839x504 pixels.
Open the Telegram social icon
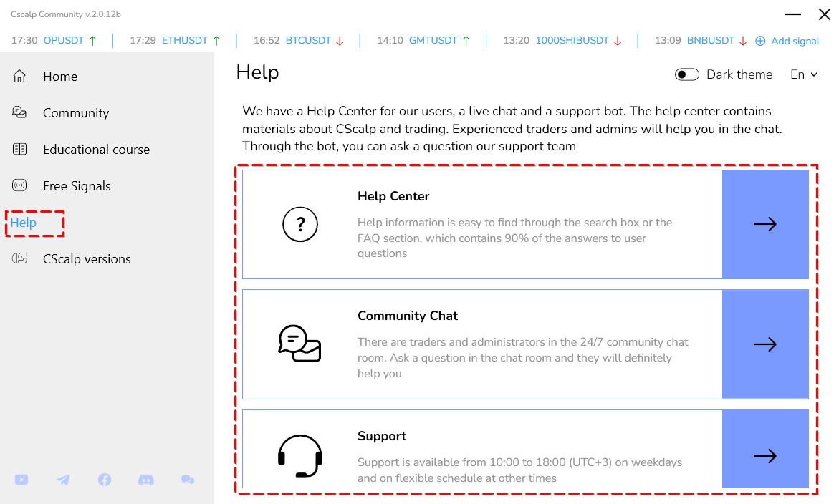(63, 480)
